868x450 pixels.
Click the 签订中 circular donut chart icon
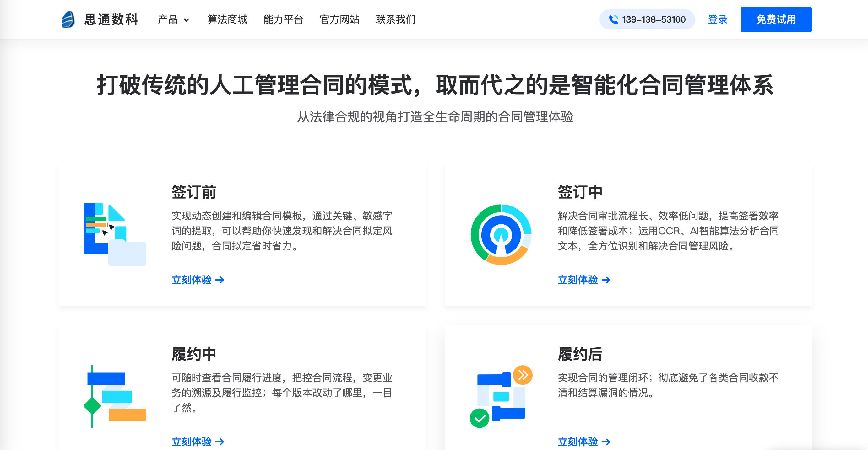pyautogui.click(x=501, y=234)
